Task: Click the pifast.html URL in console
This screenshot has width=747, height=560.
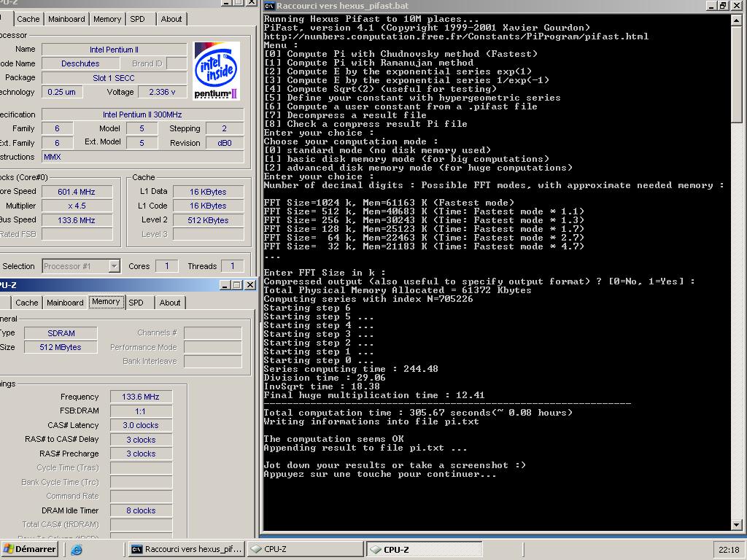Action: (x=456, y=36)
